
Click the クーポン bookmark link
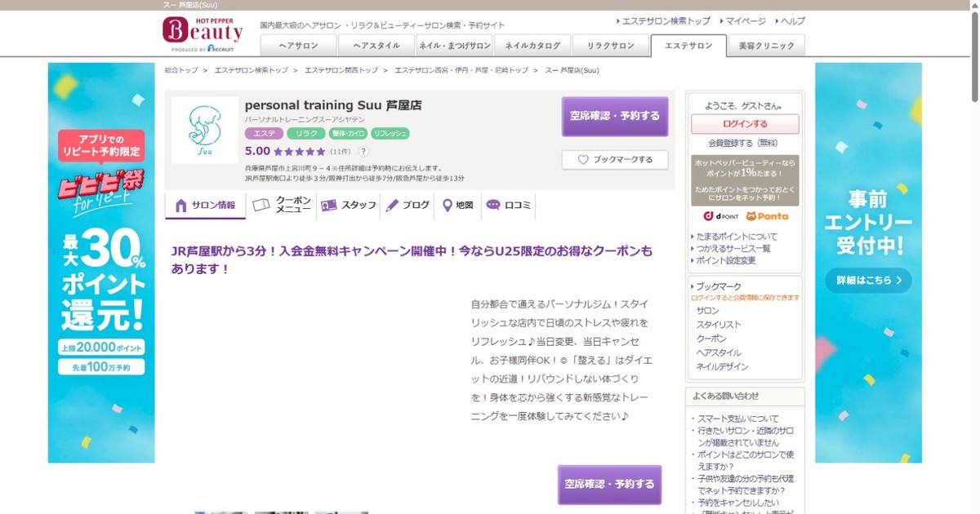[711, 339]
